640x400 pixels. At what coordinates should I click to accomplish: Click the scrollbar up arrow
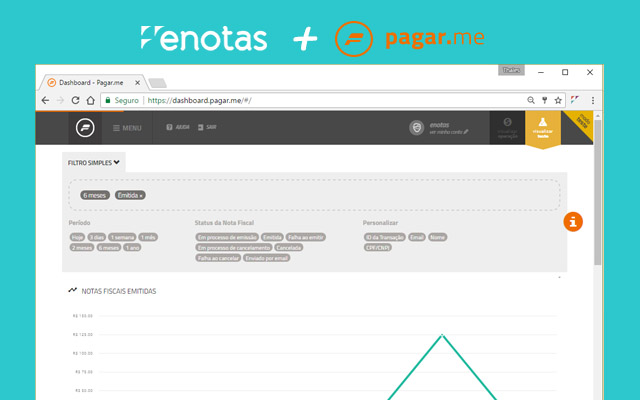click(598, 116)
